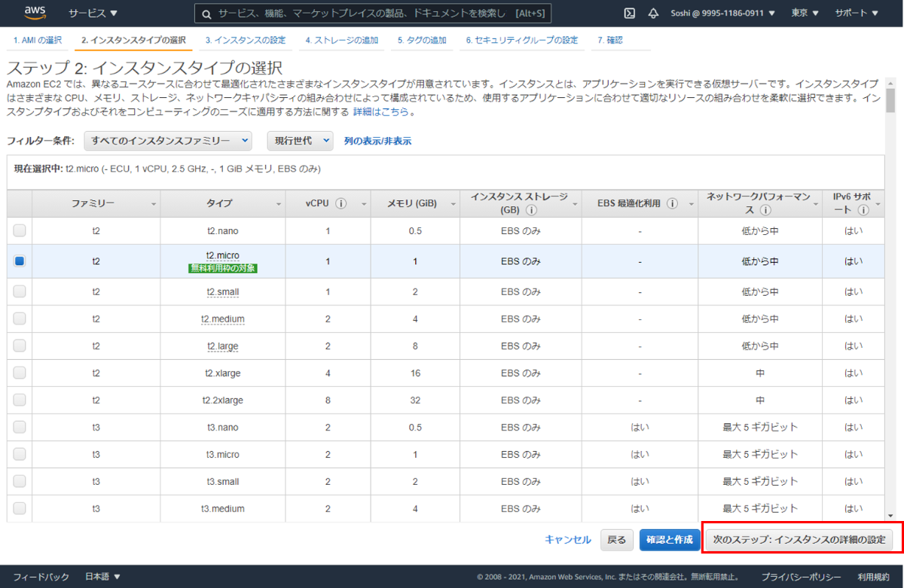Select the t3.micro row checkbox
Viewport: 904px width, 588px height.
coord(20,454)
